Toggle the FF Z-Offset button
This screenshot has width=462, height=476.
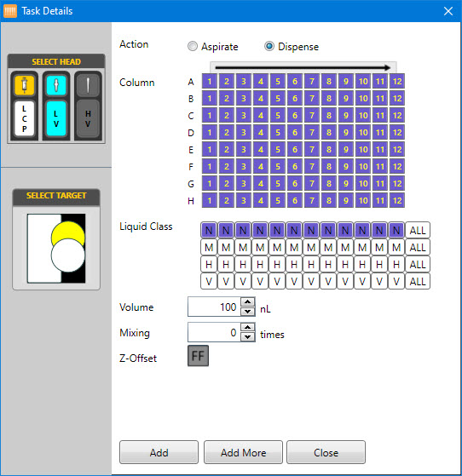click(198, 355)
